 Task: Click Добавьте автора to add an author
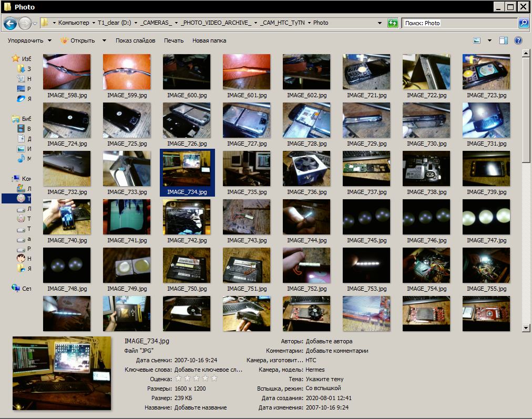[x=329, y=341]
